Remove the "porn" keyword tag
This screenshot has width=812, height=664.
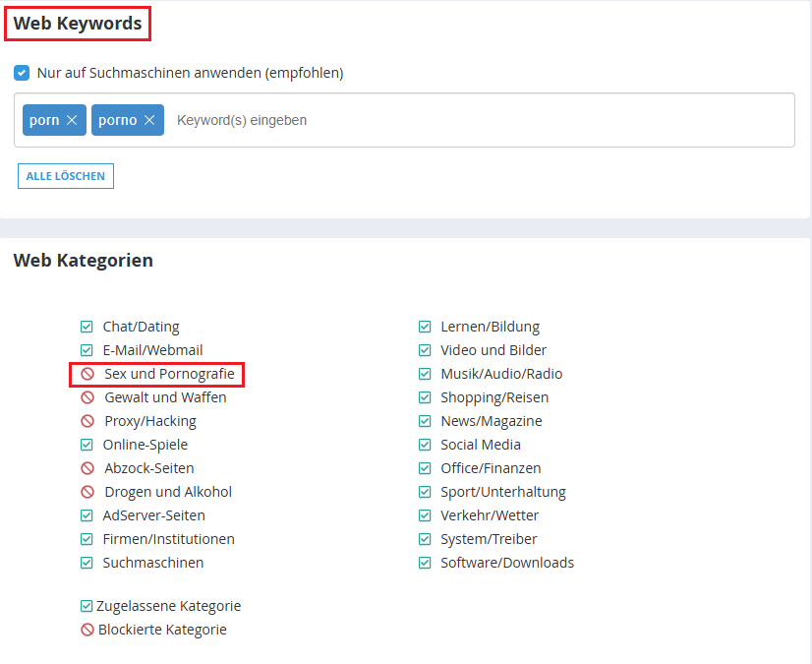pyautogui.click(x=72, y=120)
